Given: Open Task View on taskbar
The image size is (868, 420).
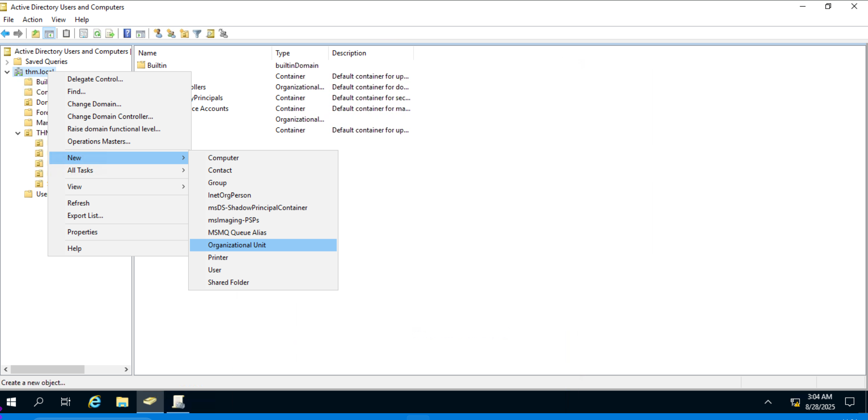Looking at the screenshot, I should tap(66, 402).
